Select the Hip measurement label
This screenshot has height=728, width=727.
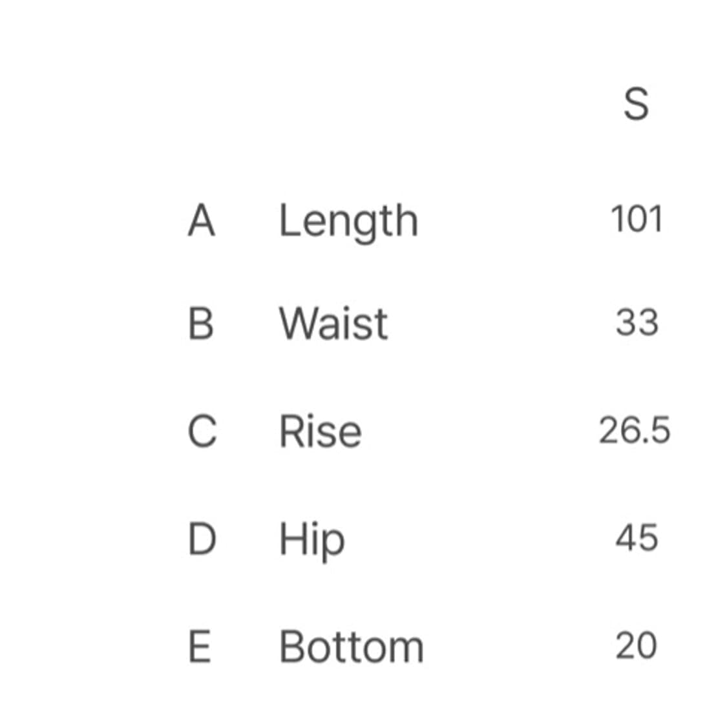311,540
